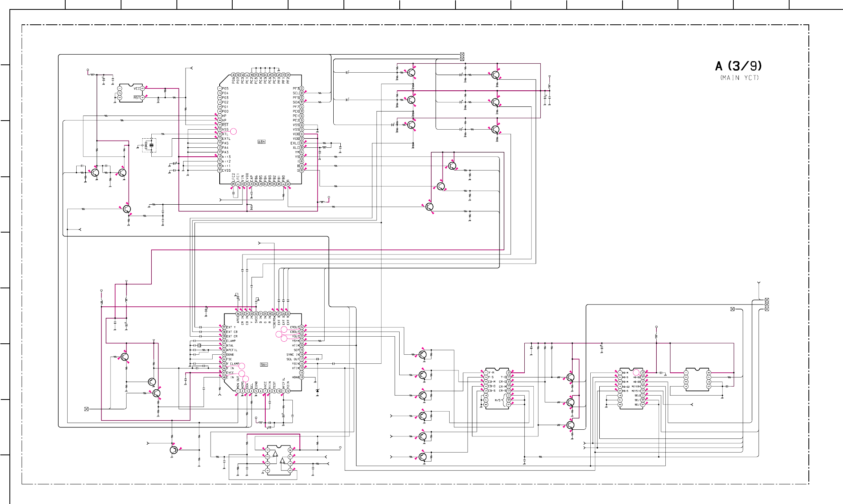
Task: Click the A (3/9) sheet title
Action: [x=738, y=66]
